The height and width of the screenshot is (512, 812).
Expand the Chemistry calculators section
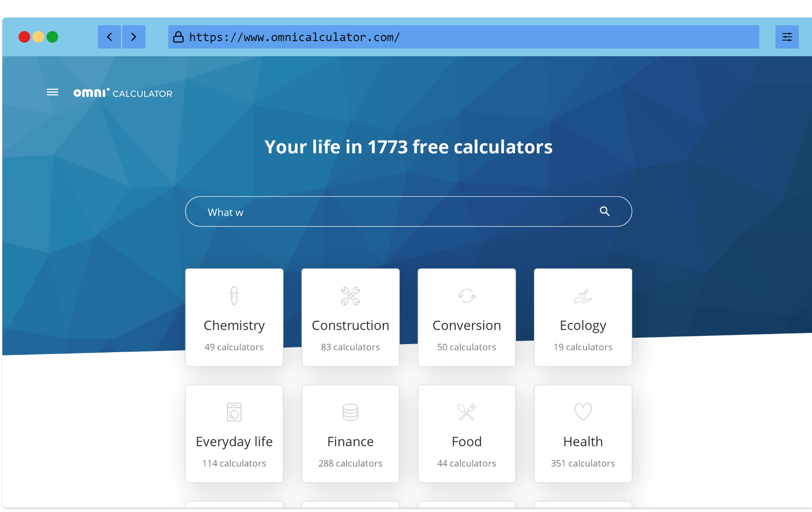234,317
